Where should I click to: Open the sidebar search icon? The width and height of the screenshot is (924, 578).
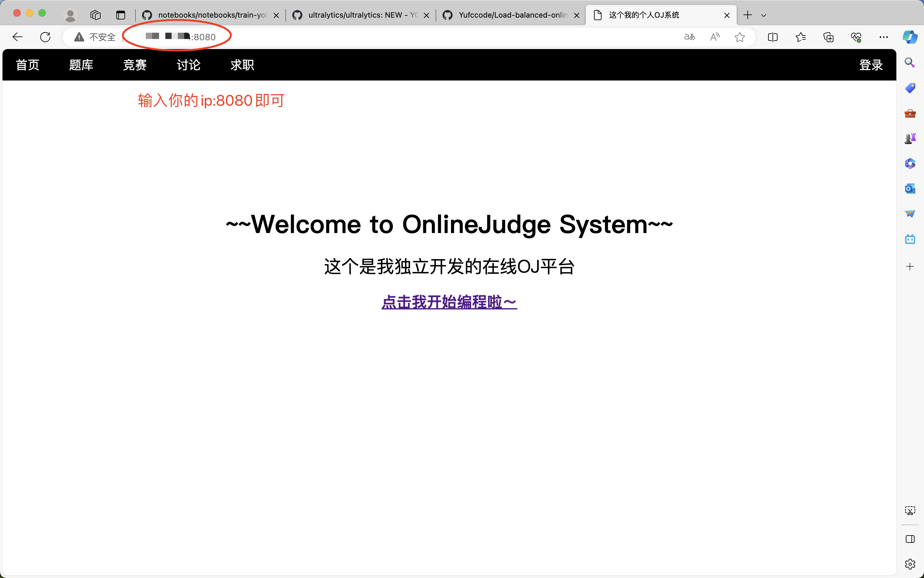pyautogui.click(x=910, y=62)
